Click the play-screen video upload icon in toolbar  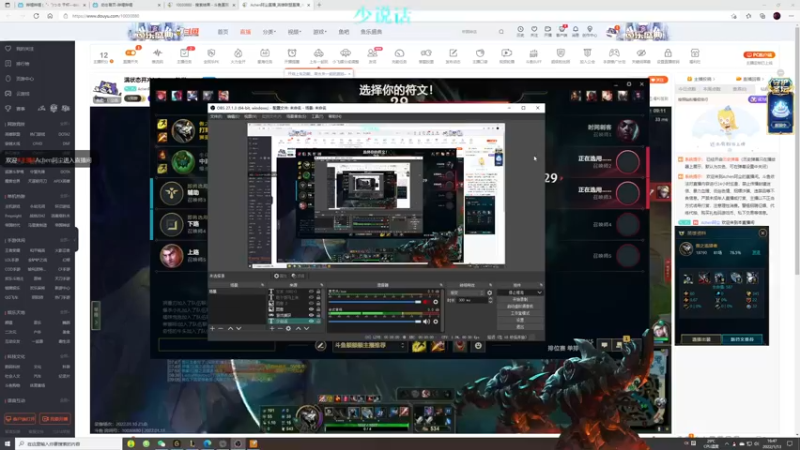[506, 53]
